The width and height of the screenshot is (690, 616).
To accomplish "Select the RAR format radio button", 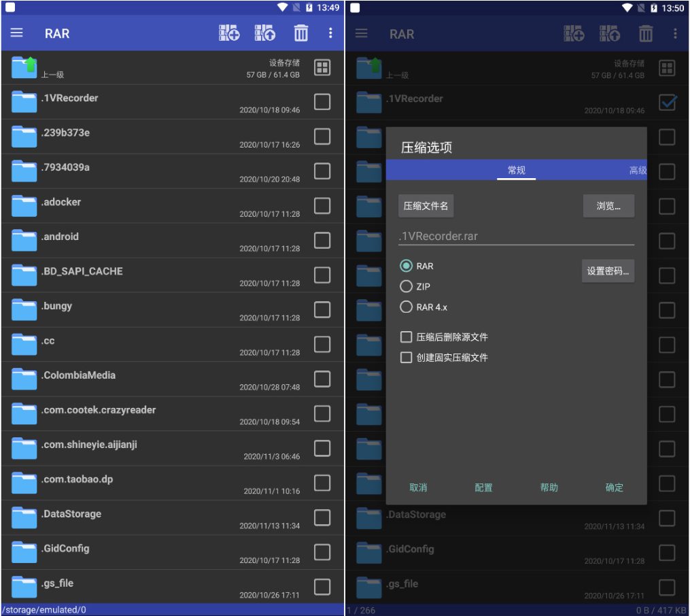I will pos(406,266).
